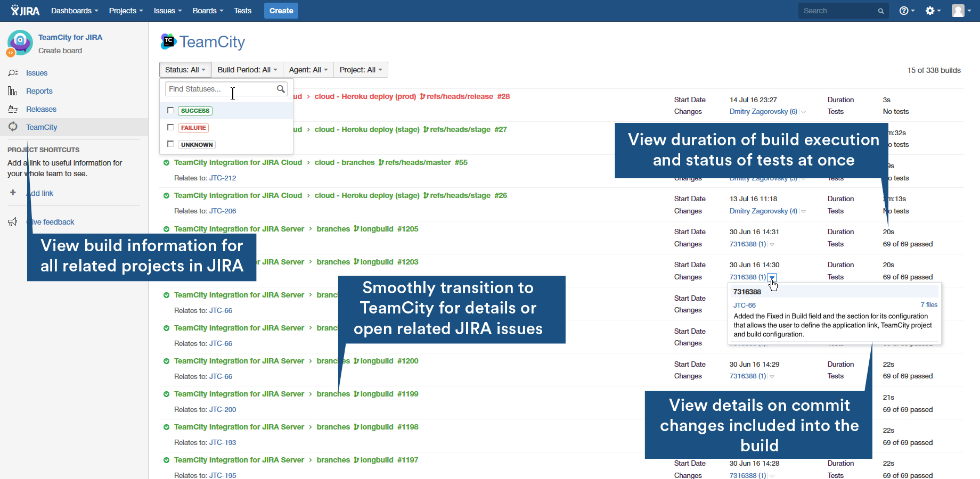The image size is (980, 479).
Task: Click success status icon for build #1205
Action: tap(166, 229)
